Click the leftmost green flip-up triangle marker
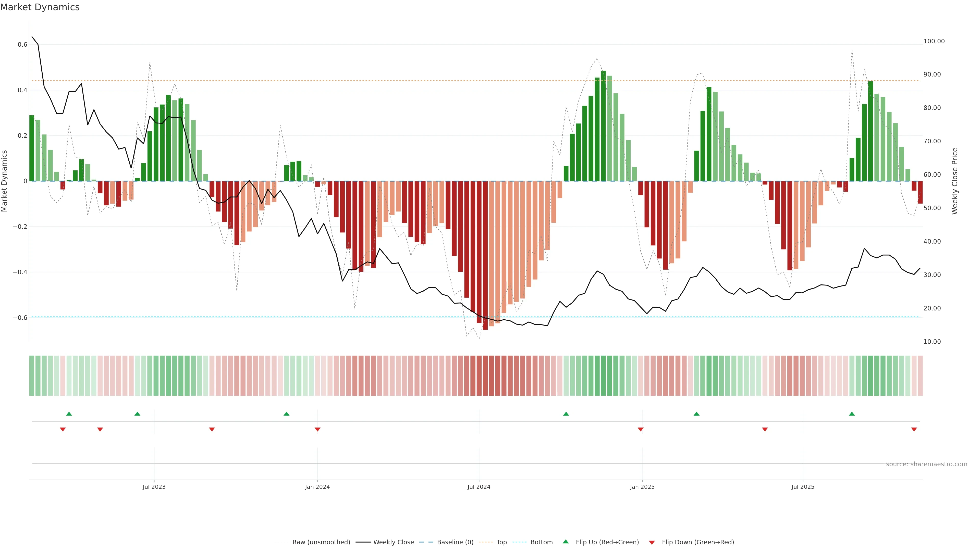980x551 pixels. point(69,414)
